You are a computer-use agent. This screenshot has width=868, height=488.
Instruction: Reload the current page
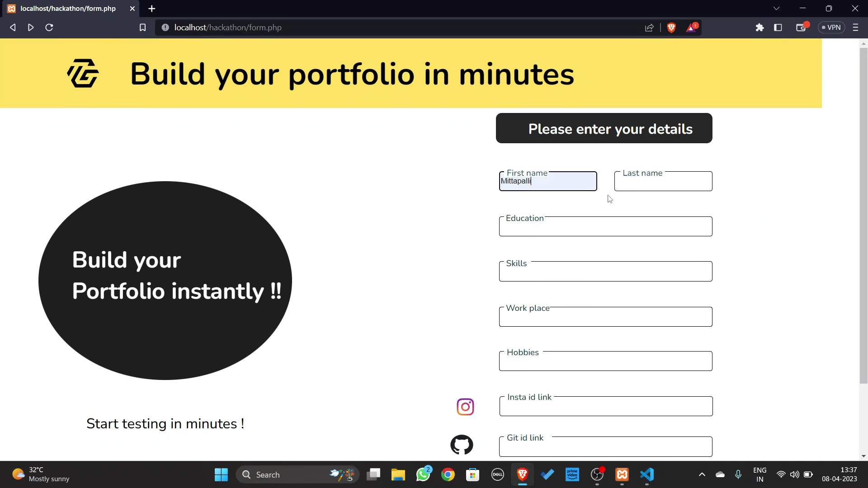click(49, 28)
